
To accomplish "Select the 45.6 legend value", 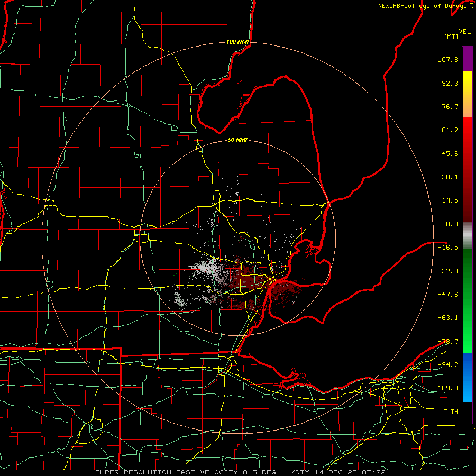I will [x=450, y=153].
